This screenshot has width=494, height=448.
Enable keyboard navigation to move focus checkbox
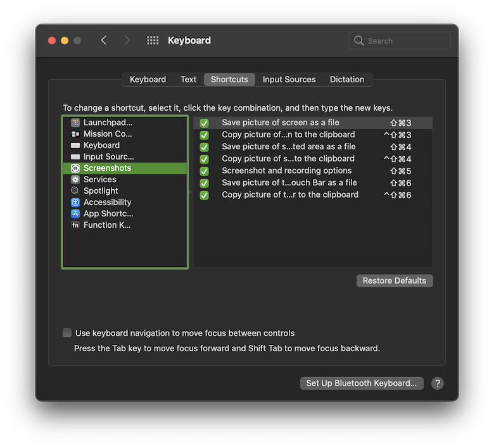[66, 333]
